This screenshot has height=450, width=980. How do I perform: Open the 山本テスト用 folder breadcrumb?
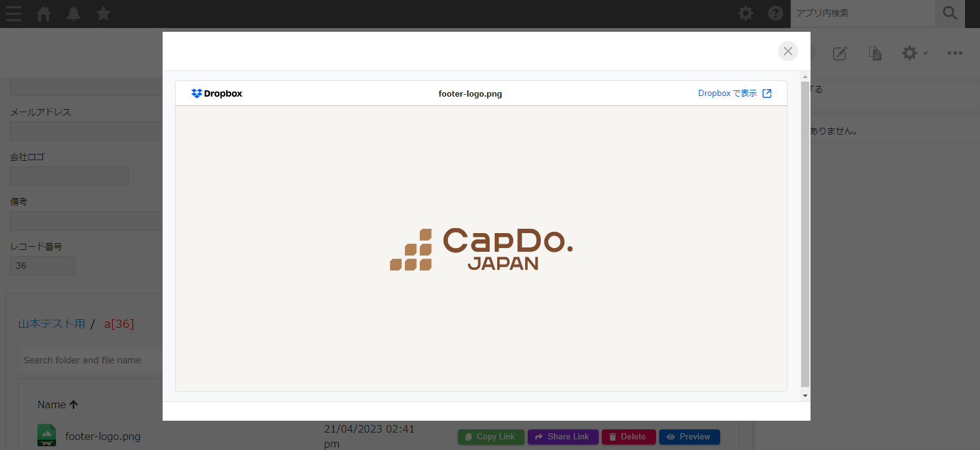(x=52, y=324)
